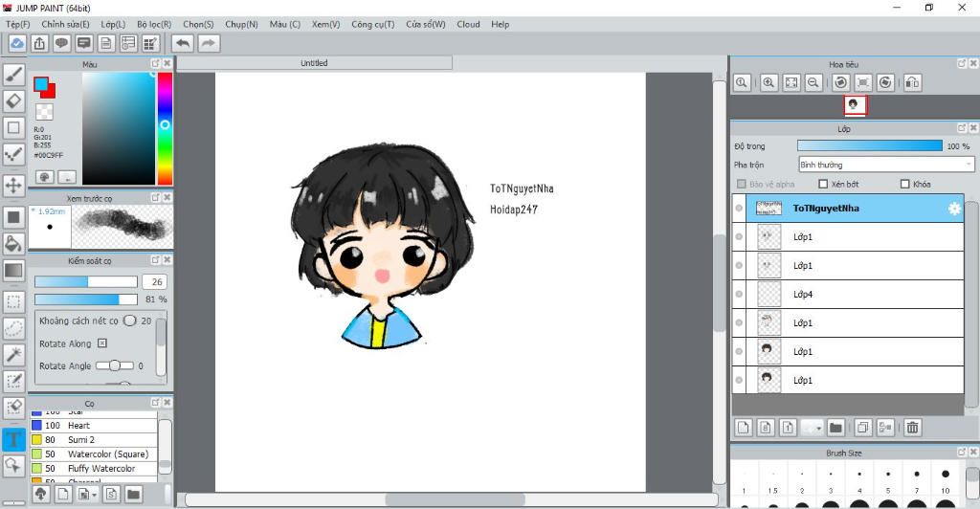The height and width of the screenshot is (509, 980).
Task: Click the new layer folder icon
Action: 835,428
